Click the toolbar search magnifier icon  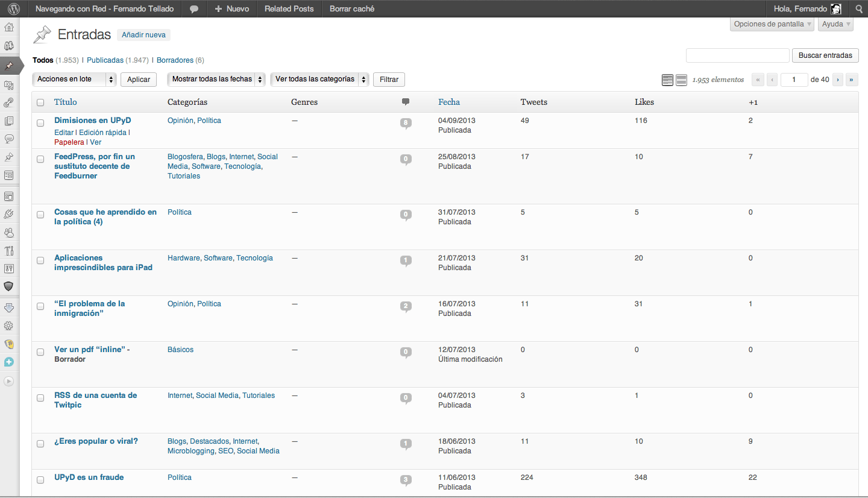click(x=859, y=9)
